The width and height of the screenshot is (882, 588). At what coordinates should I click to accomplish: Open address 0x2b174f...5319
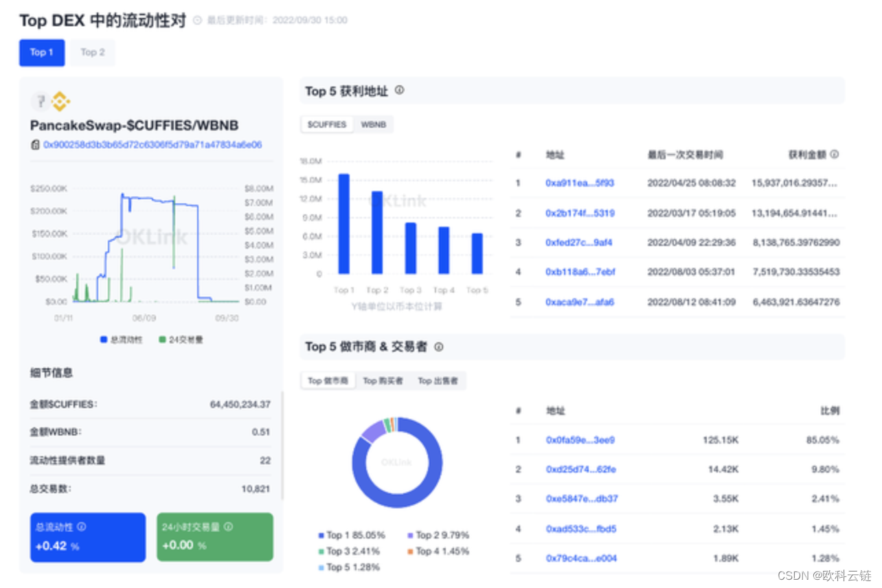click(580, 213)
